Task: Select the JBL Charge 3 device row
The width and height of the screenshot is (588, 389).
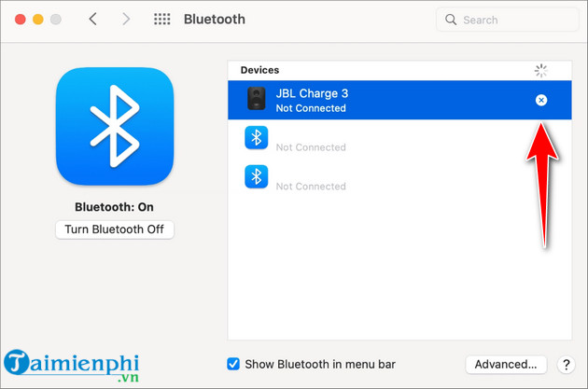Action: click(x=399, y=100)
